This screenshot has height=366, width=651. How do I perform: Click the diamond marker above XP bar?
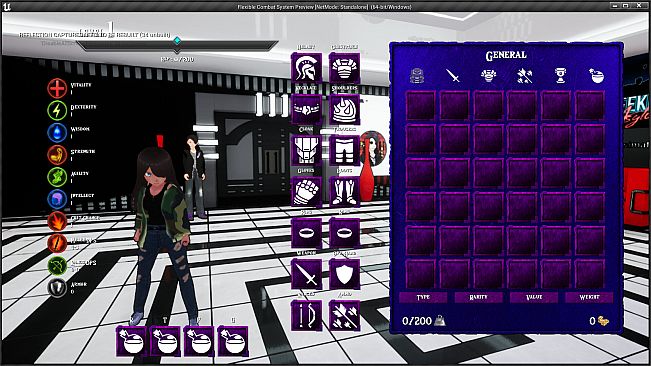[x=177, y=40]
